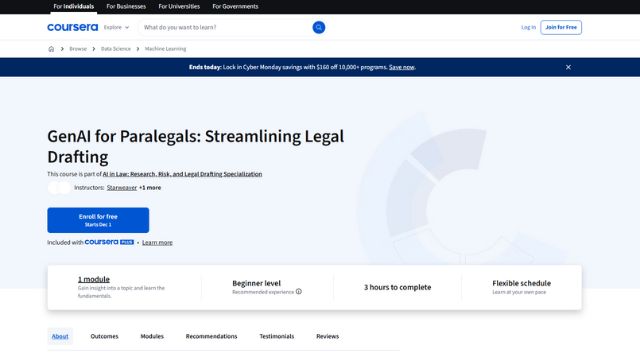The height and width of the screenshot is (360, 640).
Task: Click the '3 hours to complete' text
Action: click(398, 287)
